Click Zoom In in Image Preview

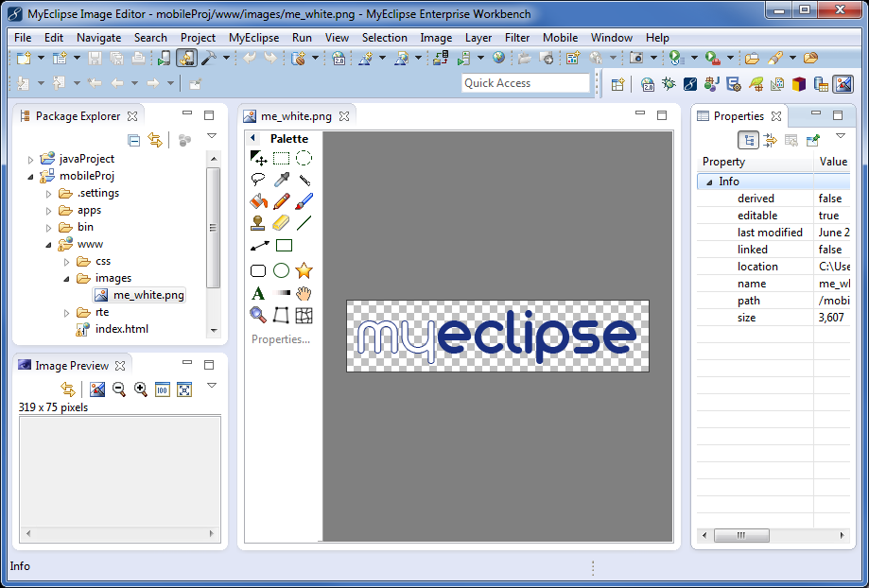141,389
